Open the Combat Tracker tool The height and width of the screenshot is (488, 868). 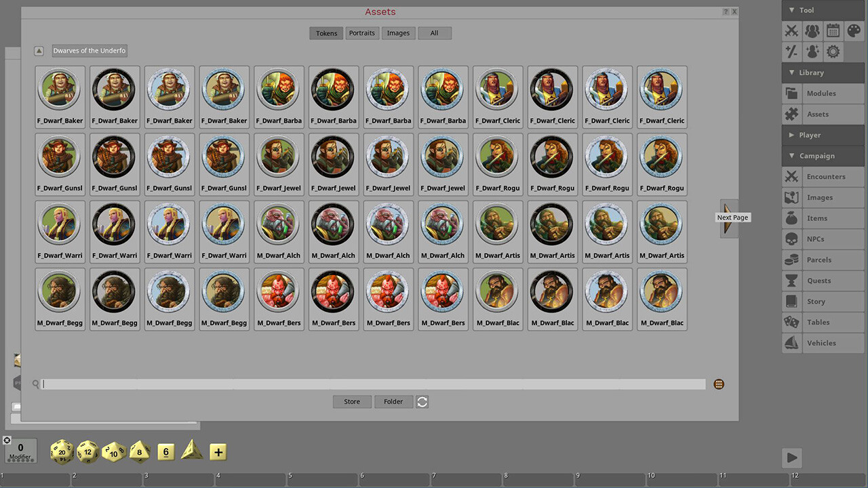(791, 30)
